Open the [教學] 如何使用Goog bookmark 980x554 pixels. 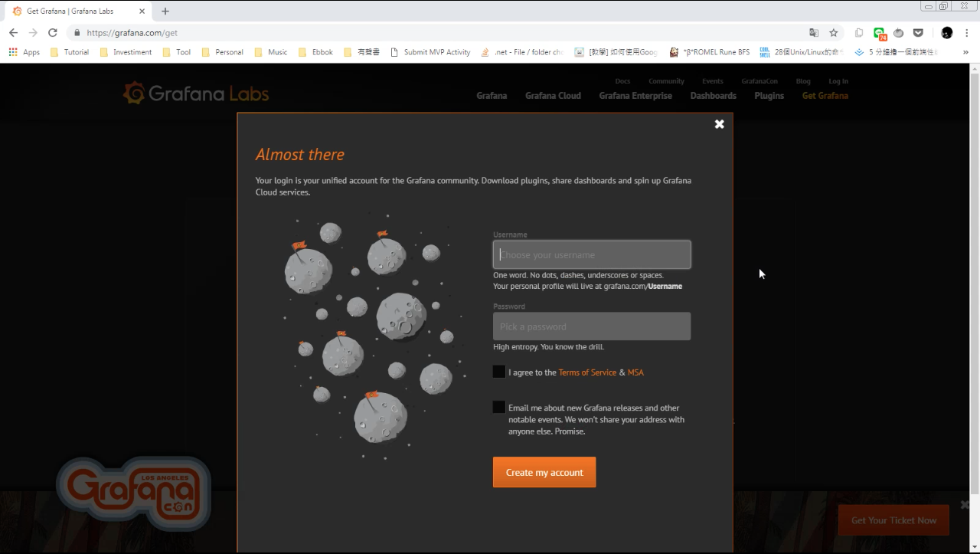(x=616, y=52)
